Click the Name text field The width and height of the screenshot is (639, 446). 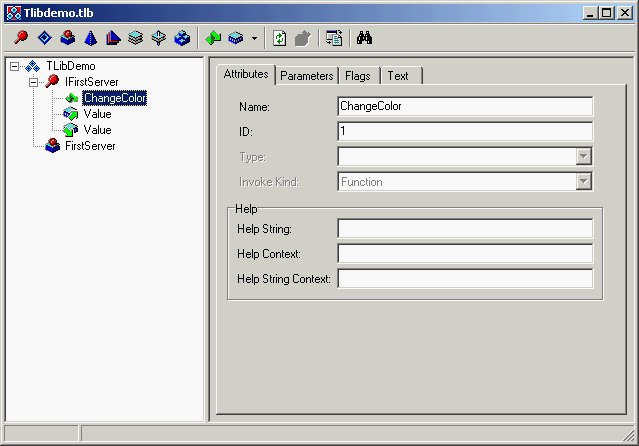click(x=465, y=106)
